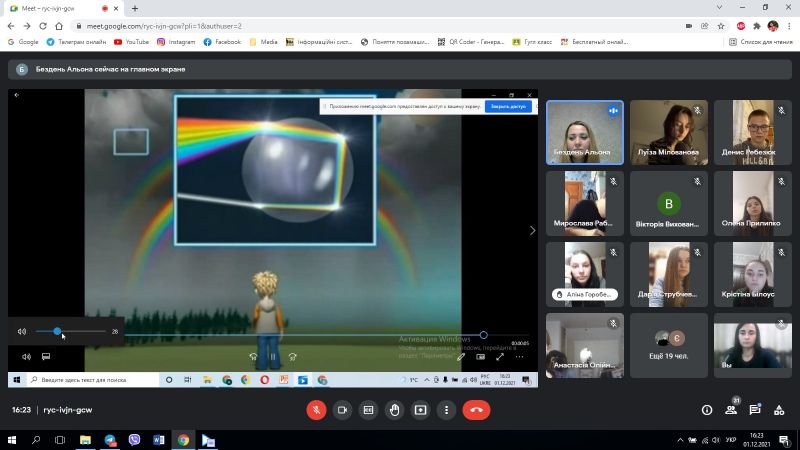Click Аліна Горобе… name label

[x=585, y=294]
